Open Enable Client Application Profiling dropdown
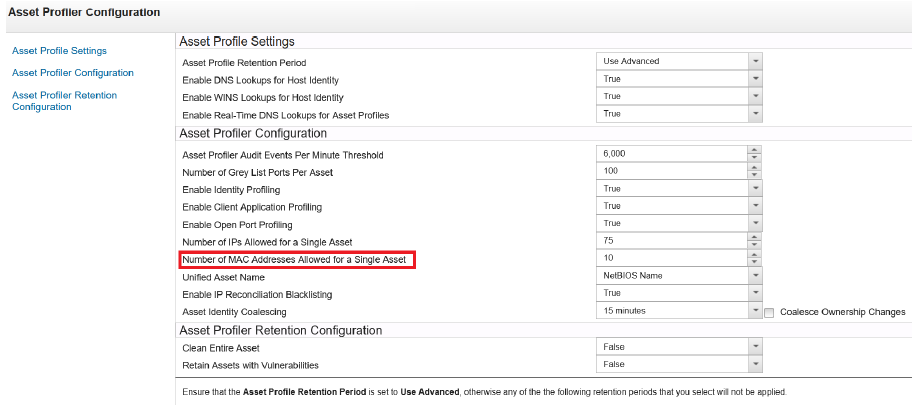This screenshot has height=410, width=921. point(680,206)
